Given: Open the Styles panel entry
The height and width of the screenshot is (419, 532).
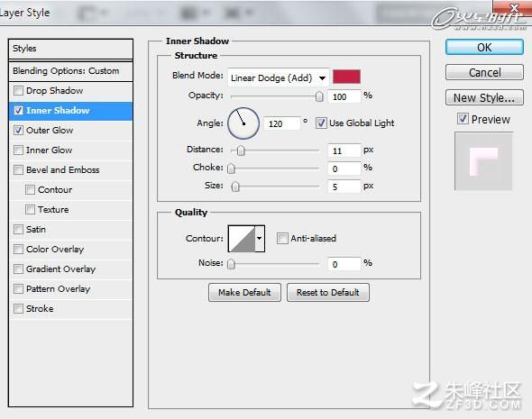Looking at the screenshot, I should [70, 49].
